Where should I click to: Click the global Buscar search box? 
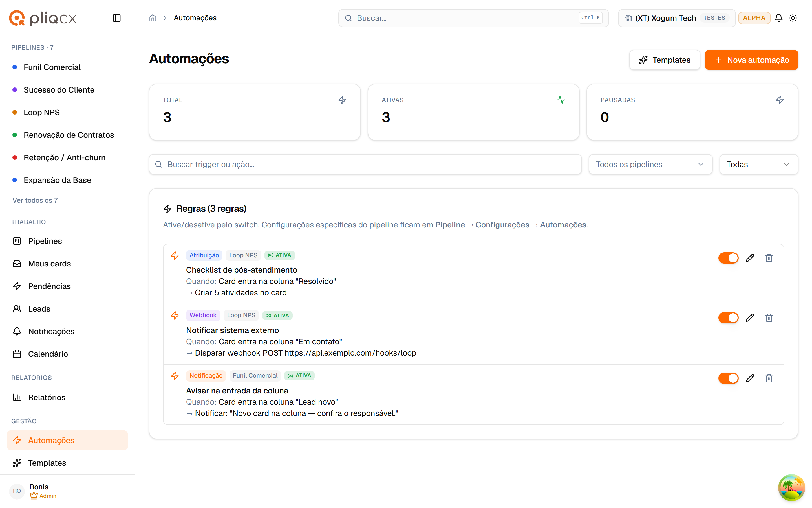coord(473,18)
